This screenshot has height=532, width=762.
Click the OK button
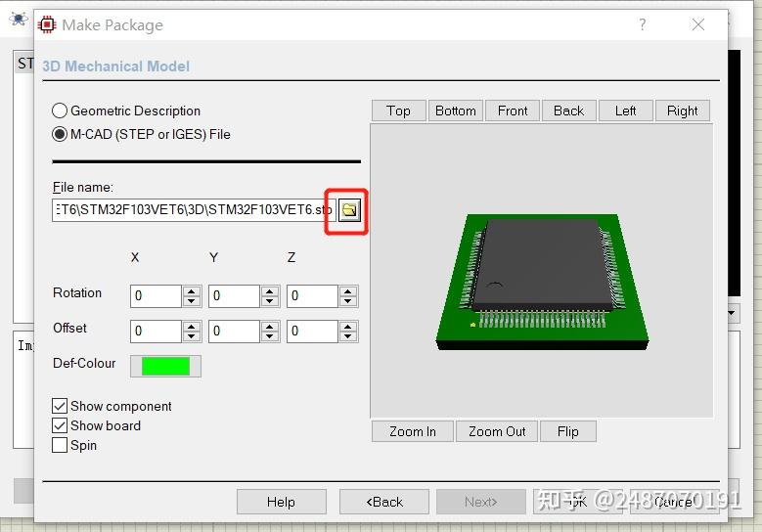(x=578, y=502)
